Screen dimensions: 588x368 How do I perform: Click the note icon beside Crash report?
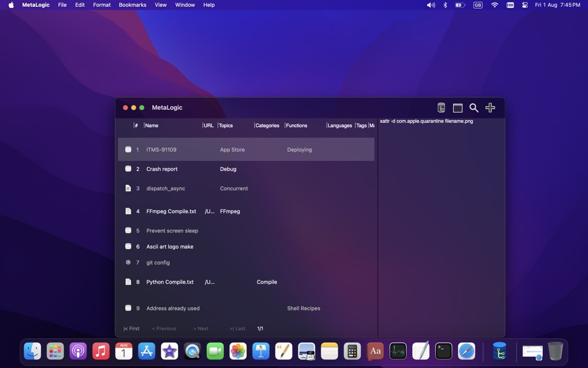coord(128,169)
